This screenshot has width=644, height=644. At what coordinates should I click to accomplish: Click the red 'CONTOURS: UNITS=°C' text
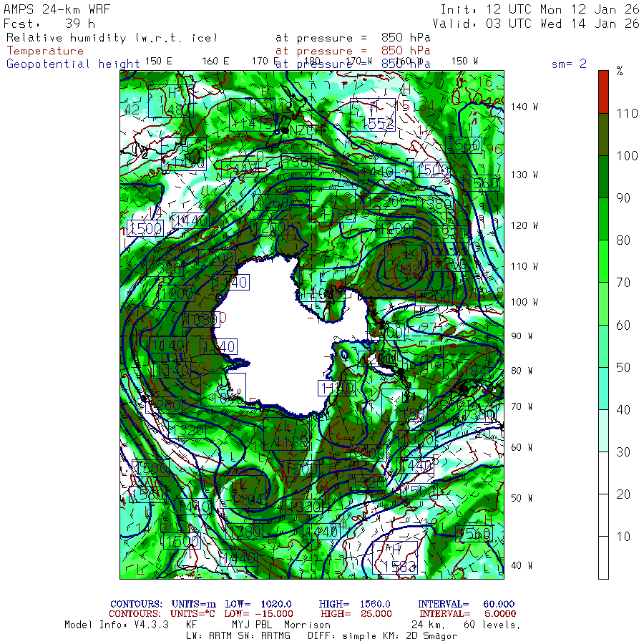pyautogui.click(x=162, y=614)
